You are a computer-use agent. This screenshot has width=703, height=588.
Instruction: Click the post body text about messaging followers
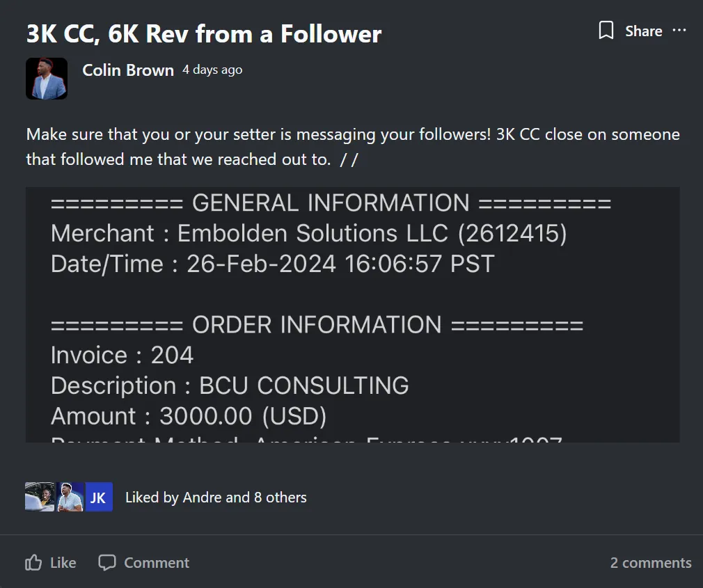pos(352,146)
